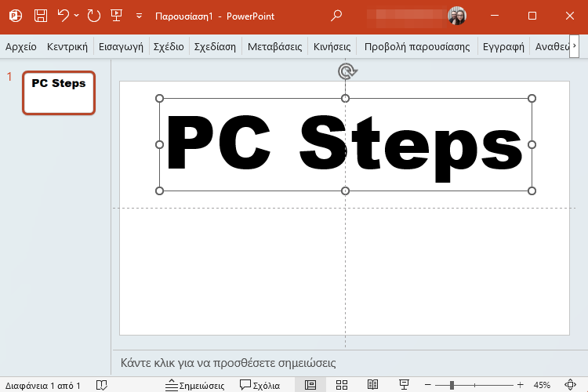This screenshot has width=588, height=392.
Task: Save the presentation with the floppy disk icon
Action: [41, 16]
